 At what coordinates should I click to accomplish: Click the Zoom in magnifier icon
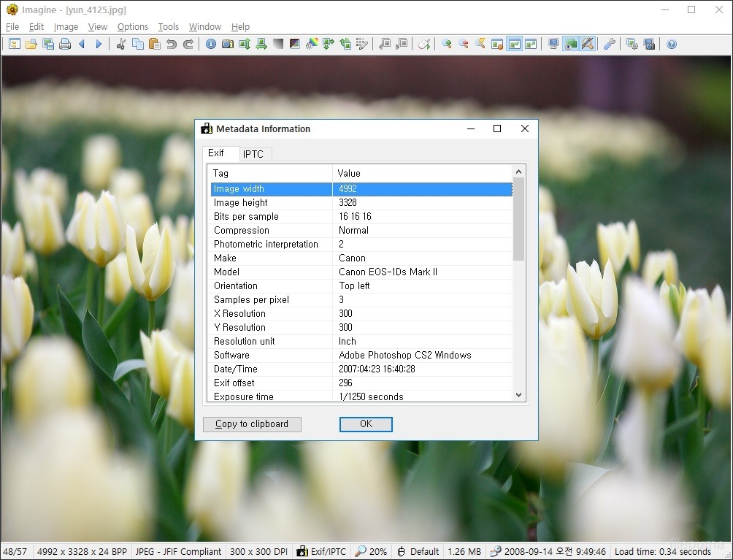(x=446, y=44)
